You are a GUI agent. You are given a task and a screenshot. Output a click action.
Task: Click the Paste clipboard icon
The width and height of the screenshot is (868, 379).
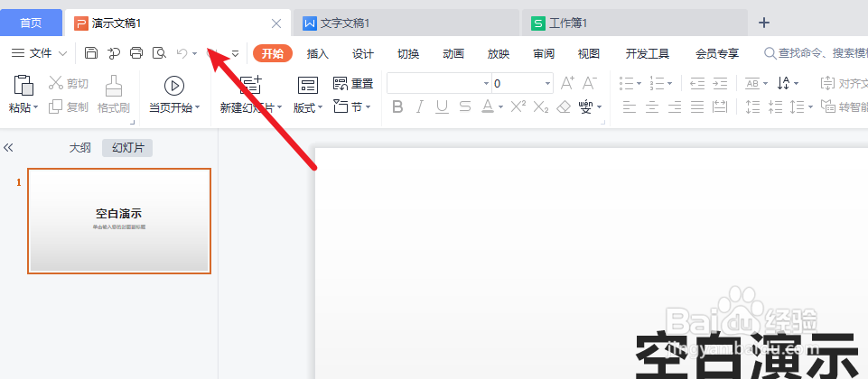click(x=23, y=86)
